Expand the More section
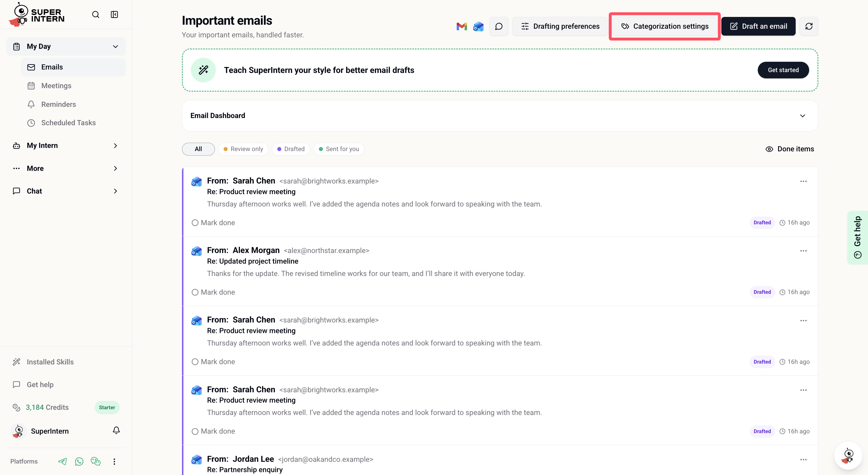The height and width of the screenshot is (475, 868). tap(66, 168)
